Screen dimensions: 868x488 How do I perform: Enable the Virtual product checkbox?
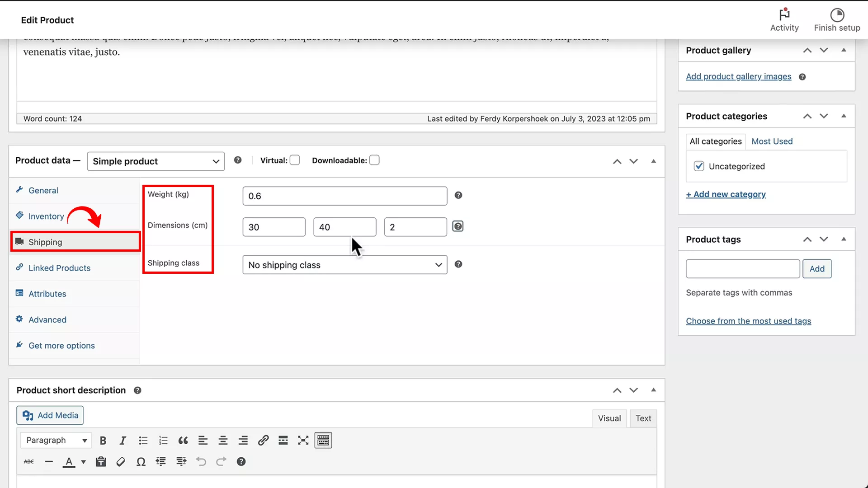pyautogui.click(x=295, y=160)
